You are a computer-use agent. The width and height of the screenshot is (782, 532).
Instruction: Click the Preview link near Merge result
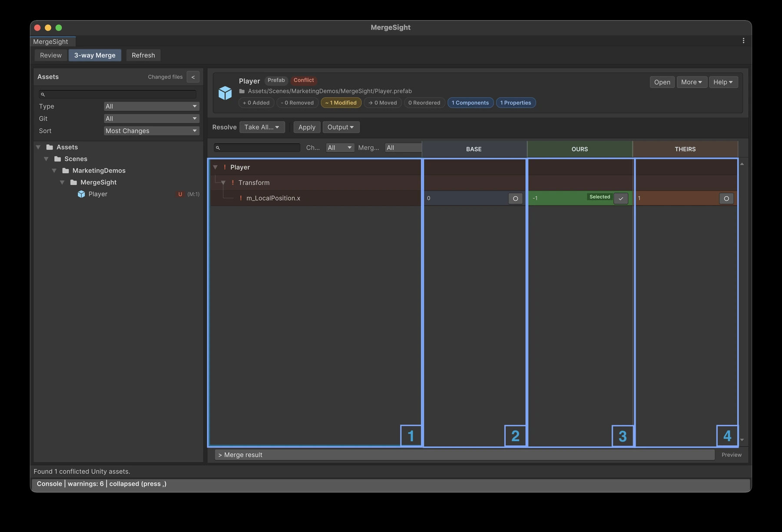click(732, 455)
